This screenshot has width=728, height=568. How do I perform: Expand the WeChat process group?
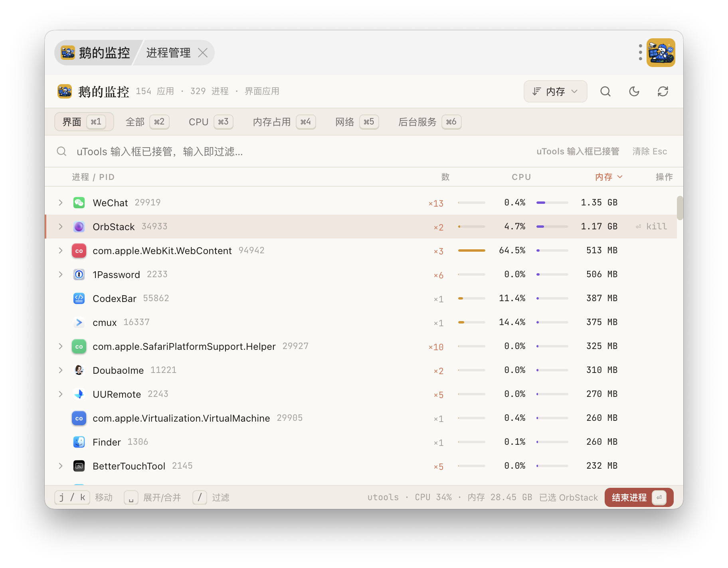click(x=61, y=203)
